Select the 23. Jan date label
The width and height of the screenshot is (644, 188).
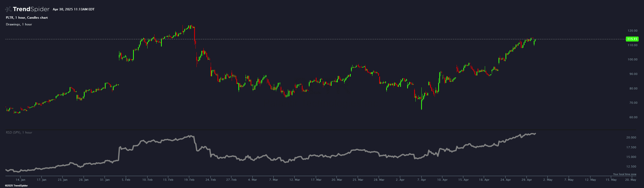[x=62, y=180]
